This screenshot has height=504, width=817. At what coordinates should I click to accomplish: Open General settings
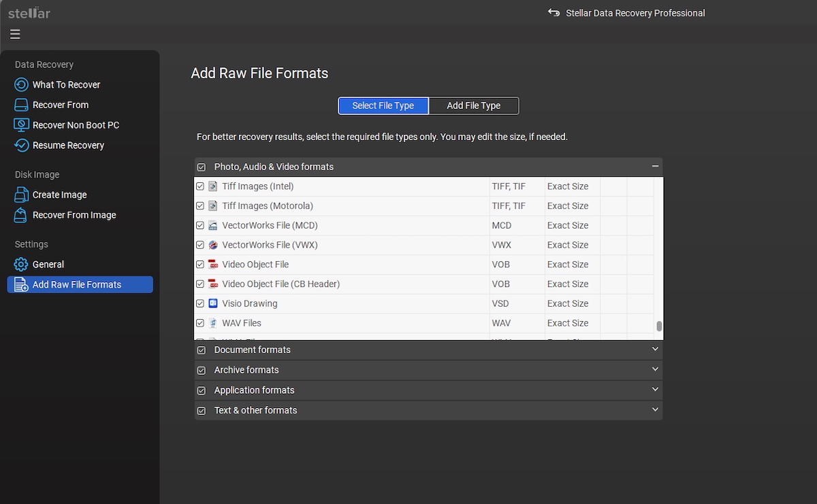(x=48, y=265)
